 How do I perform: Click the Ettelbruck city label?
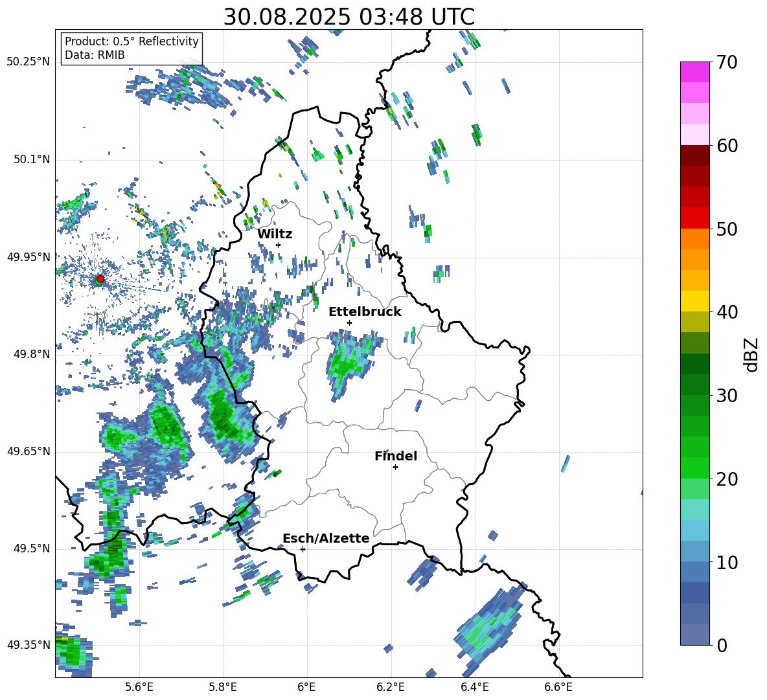coord(365,312)
